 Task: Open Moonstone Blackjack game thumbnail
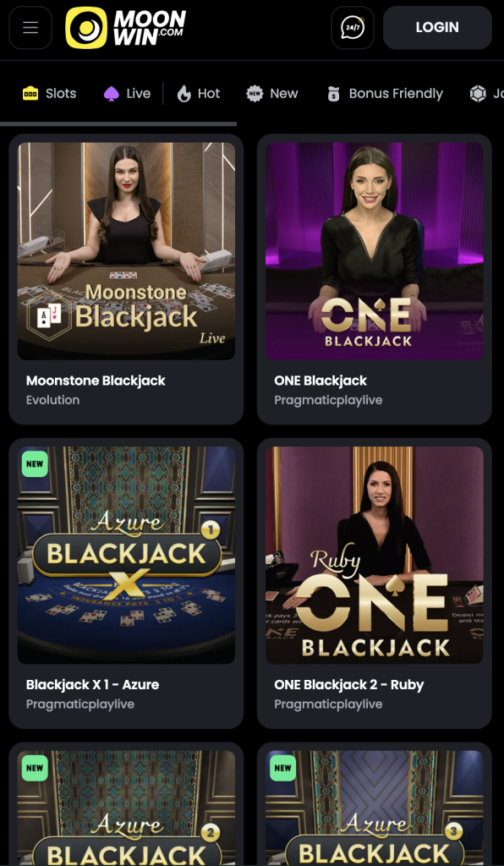tap(126, 251)
